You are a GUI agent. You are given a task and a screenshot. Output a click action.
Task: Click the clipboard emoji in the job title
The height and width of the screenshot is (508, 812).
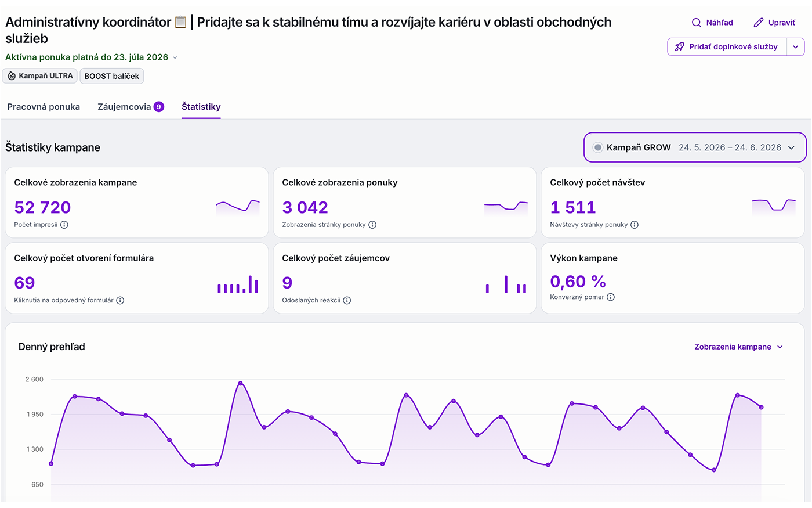tap(180, 22)
